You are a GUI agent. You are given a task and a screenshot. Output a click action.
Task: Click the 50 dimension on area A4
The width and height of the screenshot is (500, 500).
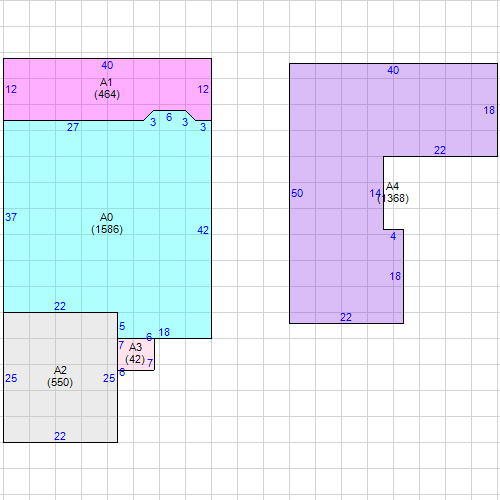(297, 193)
